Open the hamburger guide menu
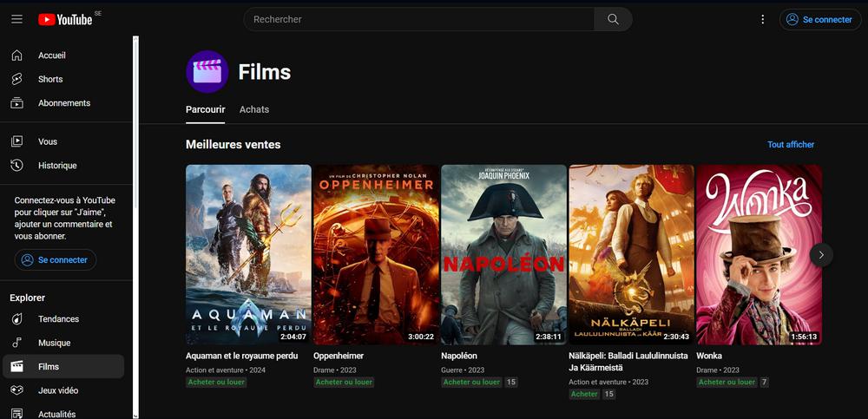868x419 pixels. click(16, 19)
